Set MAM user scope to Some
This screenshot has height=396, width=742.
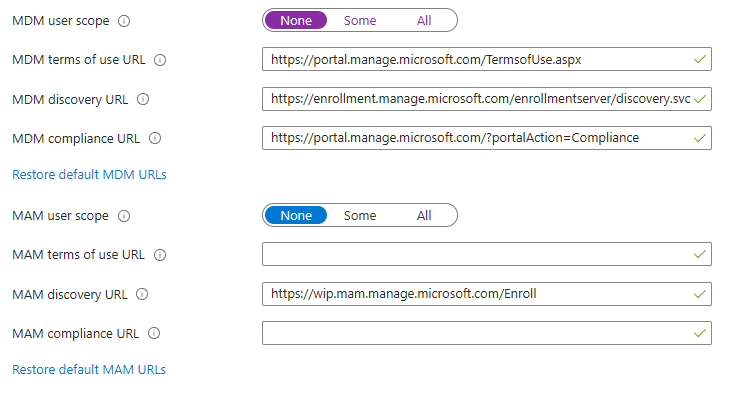pyautogui.click(x=360, y=215)
